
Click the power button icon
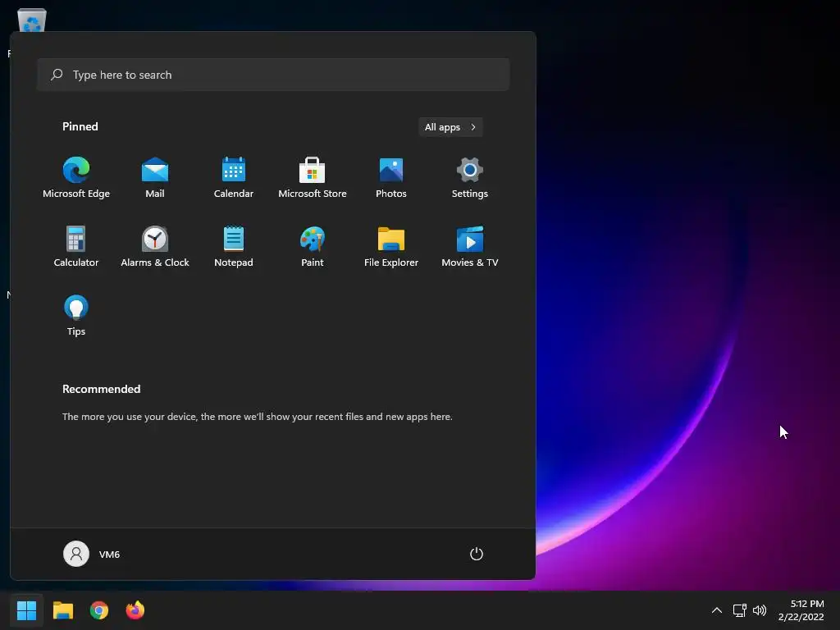coord(477,554)
